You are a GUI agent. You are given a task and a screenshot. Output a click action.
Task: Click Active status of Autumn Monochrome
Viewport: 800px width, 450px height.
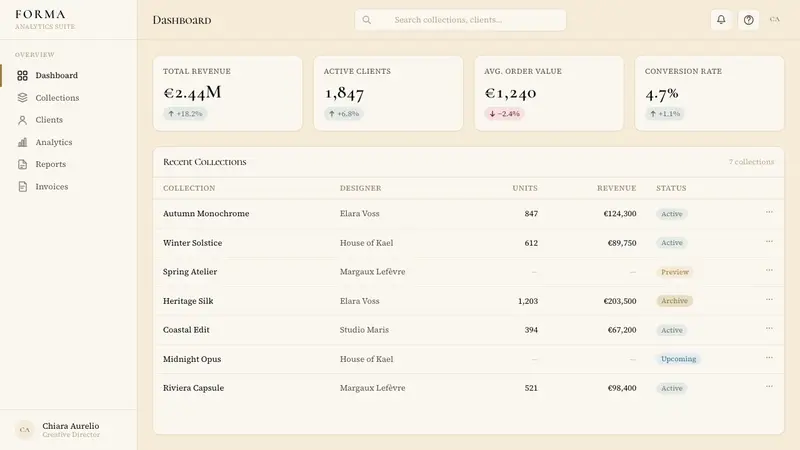point(671,214)
